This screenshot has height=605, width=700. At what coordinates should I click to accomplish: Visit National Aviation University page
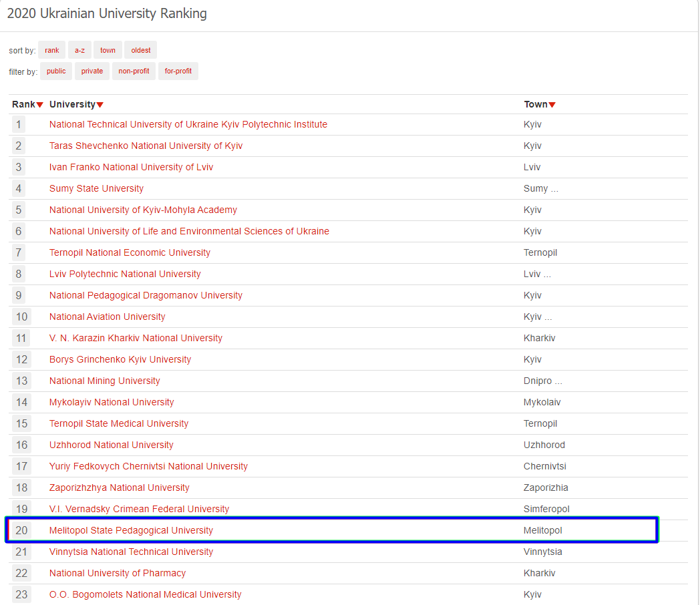click(107, 317)
